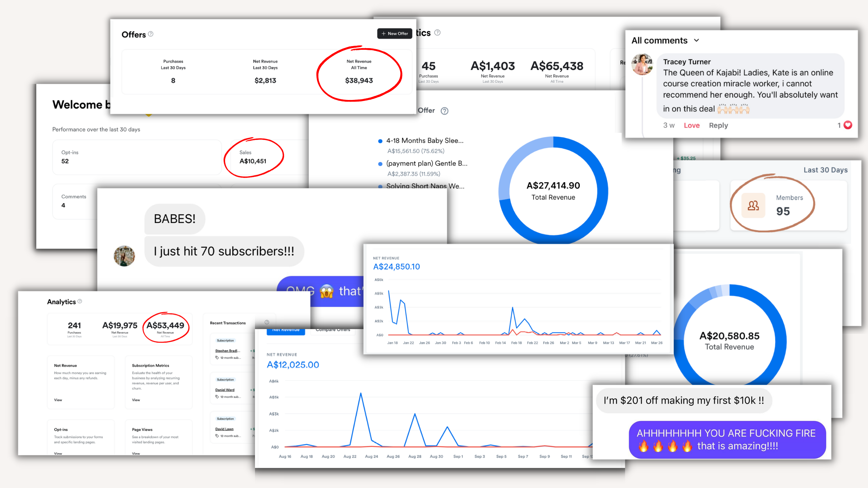Click the subscriber's avatar beside chat bubble
This screenshot has width=868, height=488.
pos(124,256)
